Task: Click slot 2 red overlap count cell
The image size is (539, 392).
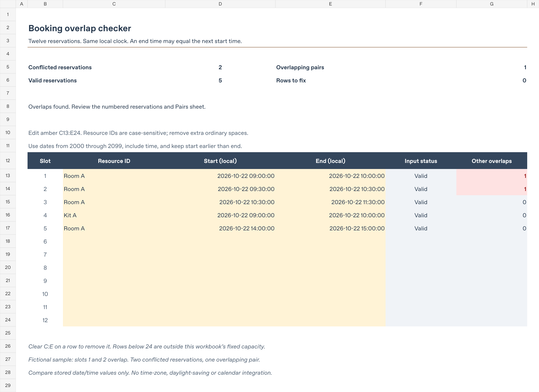Action: coord(492,189)
